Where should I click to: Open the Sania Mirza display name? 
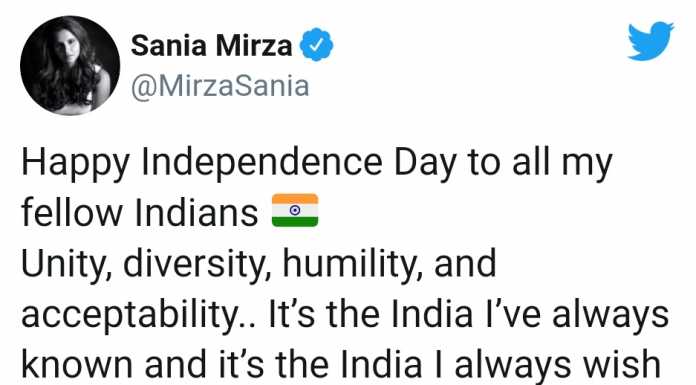[211, 45]
